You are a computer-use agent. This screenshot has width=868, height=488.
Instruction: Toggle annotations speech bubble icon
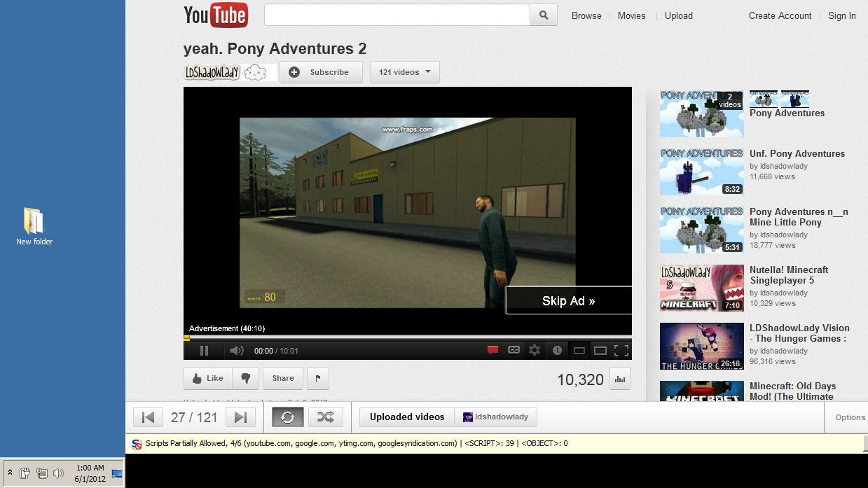coord(492,350)
